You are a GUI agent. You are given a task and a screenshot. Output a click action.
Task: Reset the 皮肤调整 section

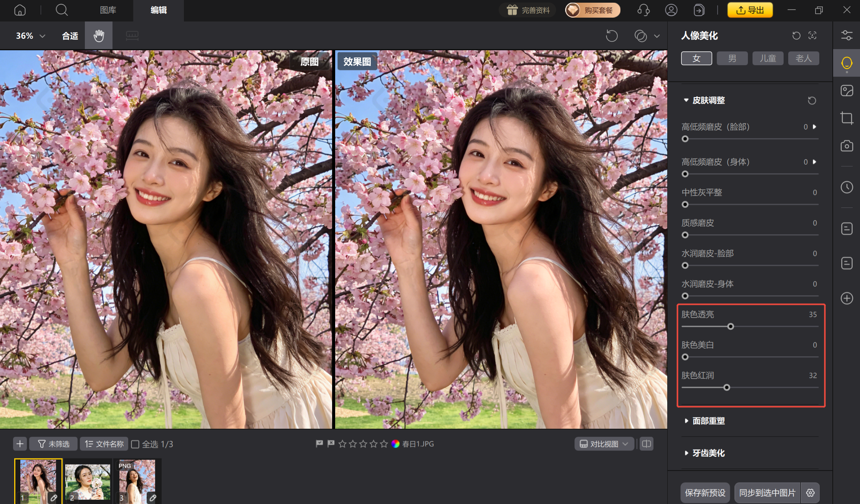(812, 100)
